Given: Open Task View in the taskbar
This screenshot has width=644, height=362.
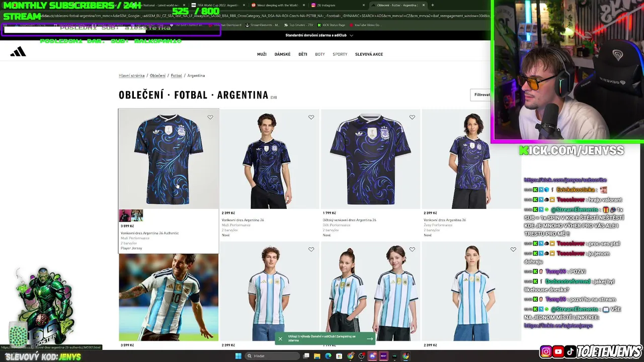Looking at the screenshot, I should pos(306,356).
